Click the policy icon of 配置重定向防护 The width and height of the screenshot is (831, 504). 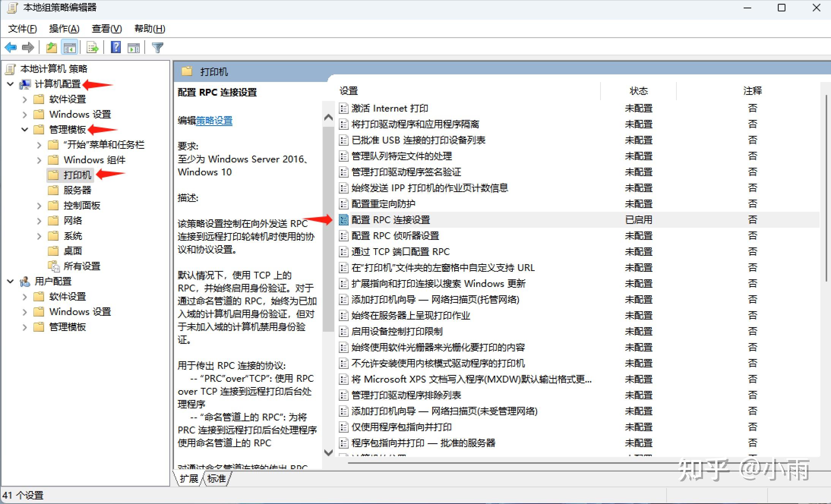pyautogui.click(x=343, y=204)
